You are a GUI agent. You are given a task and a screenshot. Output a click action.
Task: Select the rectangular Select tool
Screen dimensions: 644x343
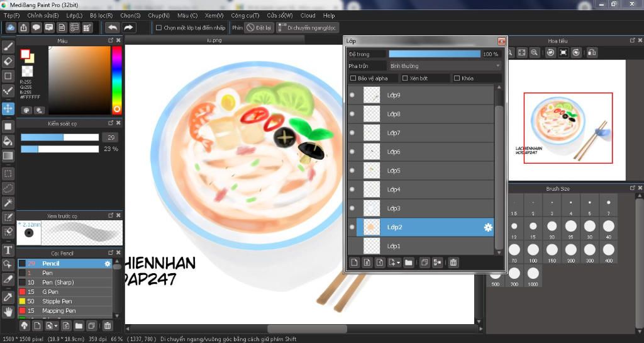click(8, 174)
